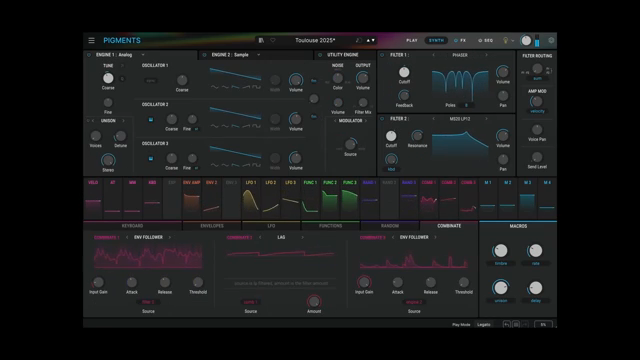Open the preset library browser icon
Image resolution: width=640 pixels, height=360 pixels.
click(261, 40)
